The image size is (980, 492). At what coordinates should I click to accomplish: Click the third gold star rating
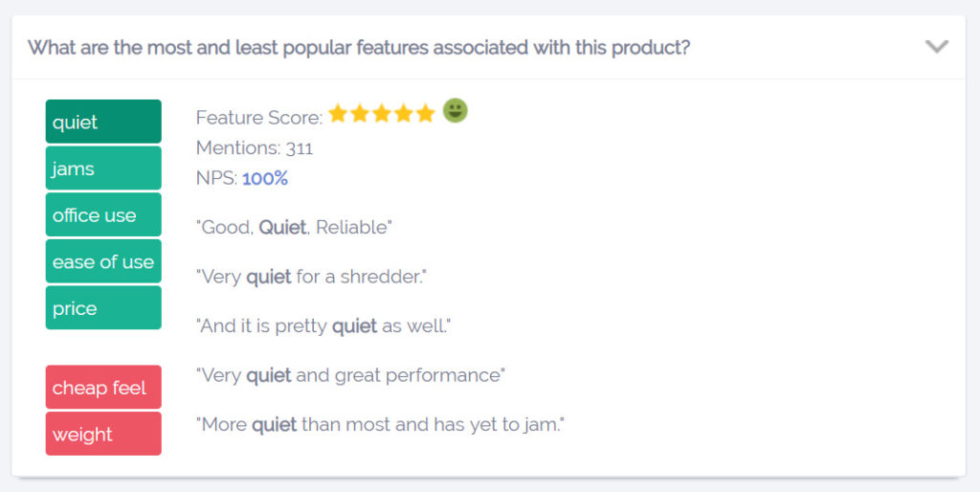tap(381, 113)
